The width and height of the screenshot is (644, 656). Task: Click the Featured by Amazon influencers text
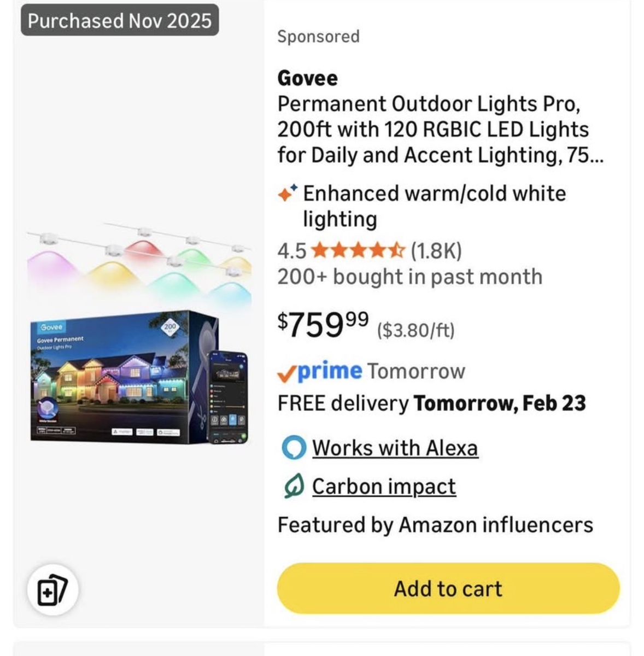point(435,525)
